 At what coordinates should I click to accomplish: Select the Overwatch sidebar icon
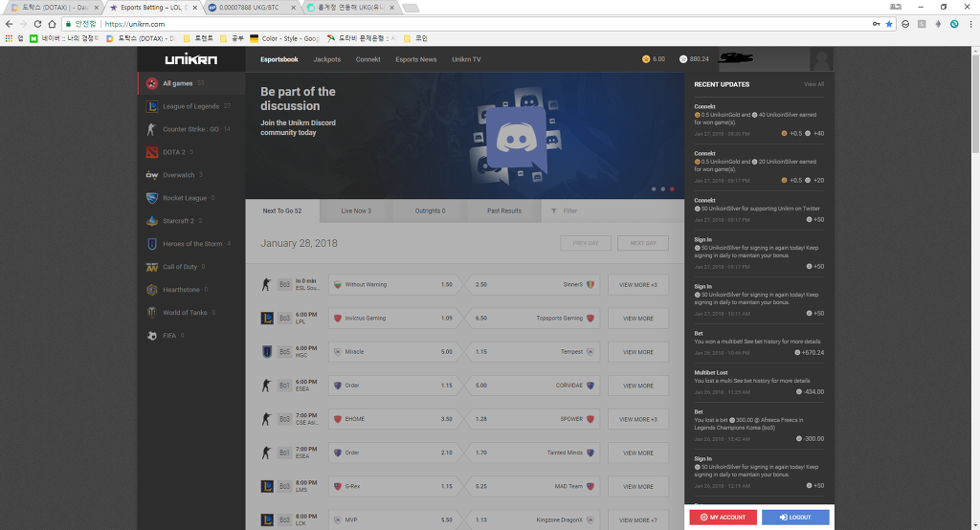[x=152, y=175]
